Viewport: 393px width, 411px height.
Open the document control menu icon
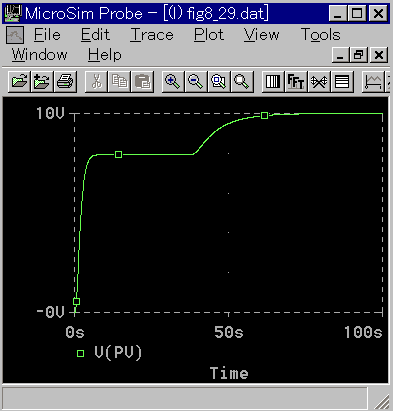tap(15, 35)
